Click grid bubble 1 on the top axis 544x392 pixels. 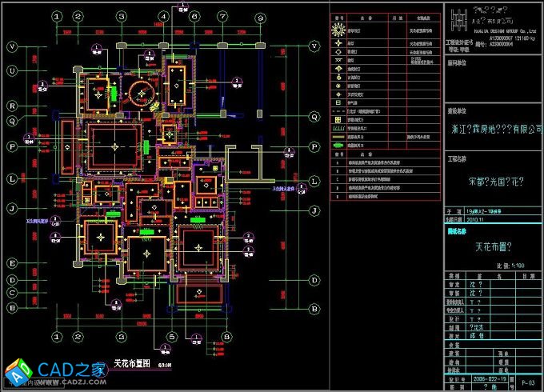[x=57, y=15]
